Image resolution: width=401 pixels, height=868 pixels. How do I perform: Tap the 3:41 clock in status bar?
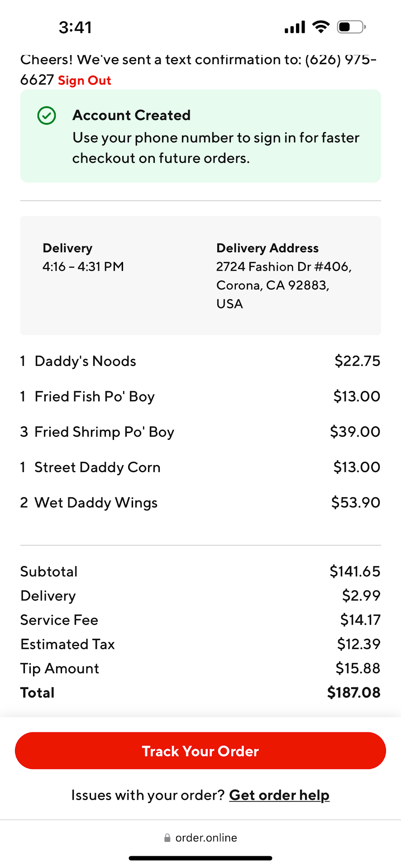75,28
